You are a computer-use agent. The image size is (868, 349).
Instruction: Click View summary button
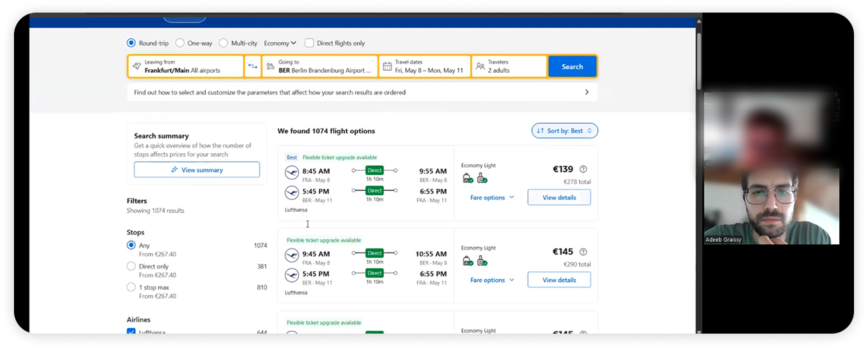197,170
